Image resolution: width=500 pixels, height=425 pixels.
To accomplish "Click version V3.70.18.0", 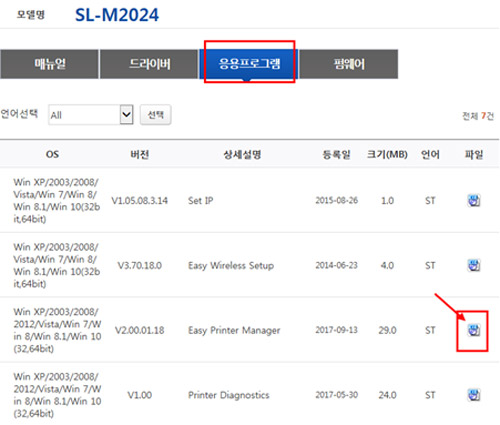I will click(139, 266).
